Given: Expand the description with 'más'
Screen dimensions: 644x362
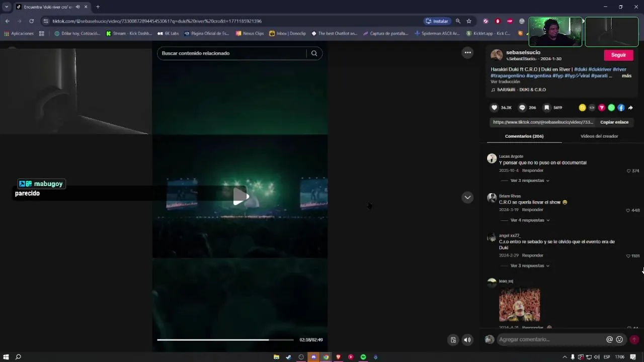Looking at the screenshot, I should [626, 76].
